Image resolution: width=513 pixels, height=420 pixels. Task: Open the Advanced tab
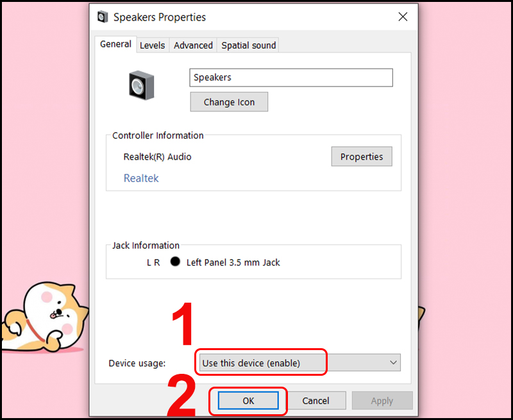tap(193, 45)
